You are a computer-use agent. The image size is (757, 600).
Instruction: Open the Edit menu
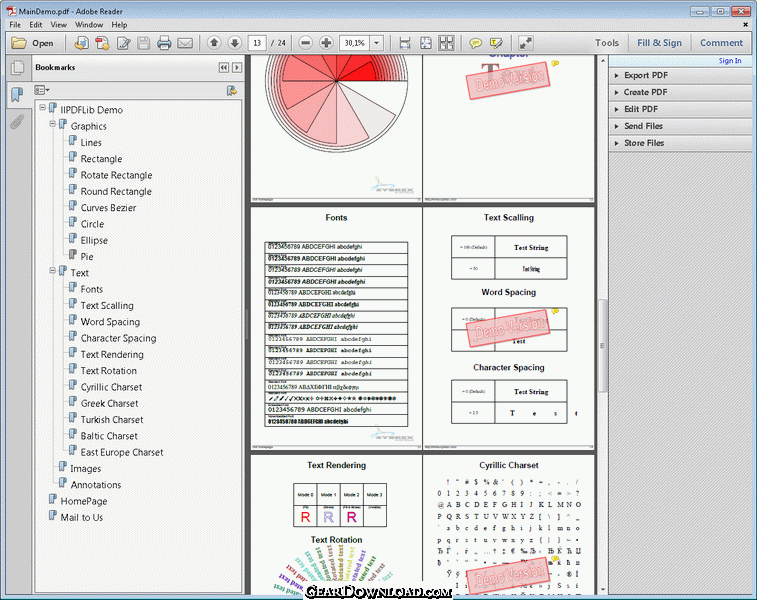[x=36, y=25]
